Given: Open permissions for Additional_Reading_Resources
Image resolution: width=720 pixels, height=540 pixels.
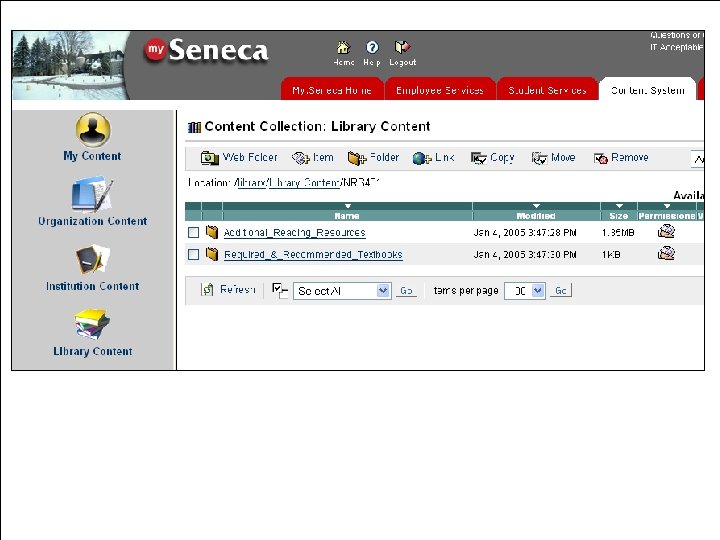Looking at the screenshot, I should click(666, 231).
